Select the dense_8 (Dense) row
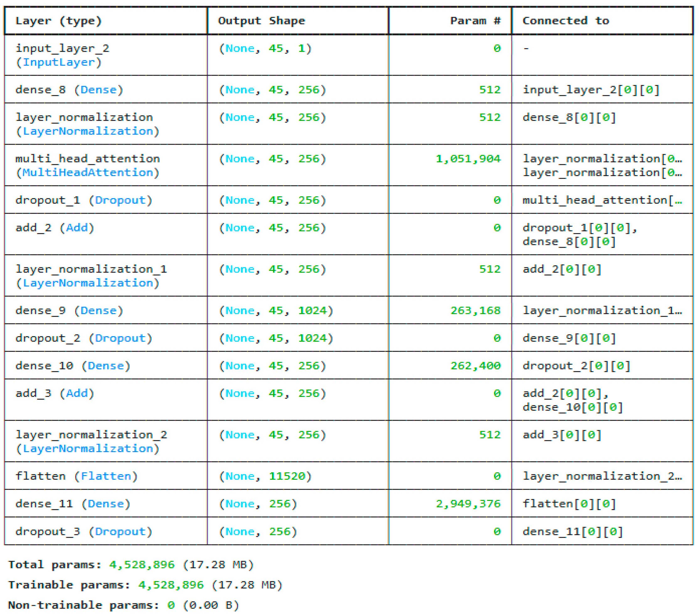Viewport: 699px width, 616px height. 69,90
